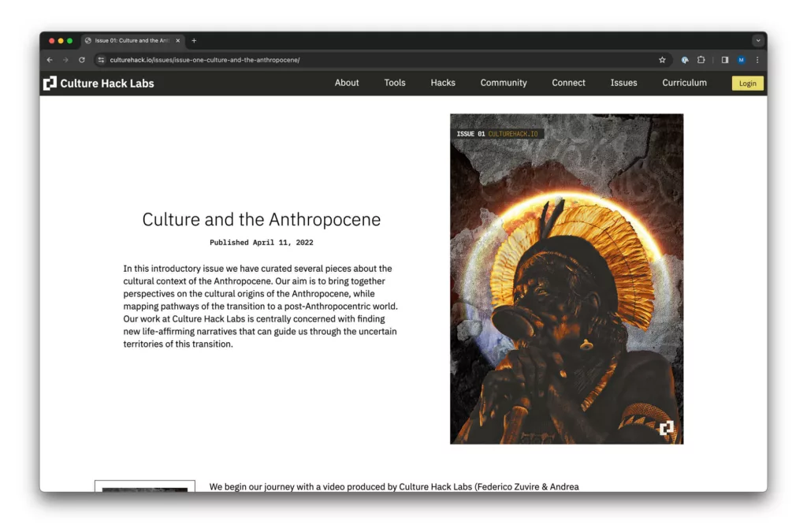Expand the tab search chevron dropdown
This screenshot has height=532, width=807.
[757, 41]
